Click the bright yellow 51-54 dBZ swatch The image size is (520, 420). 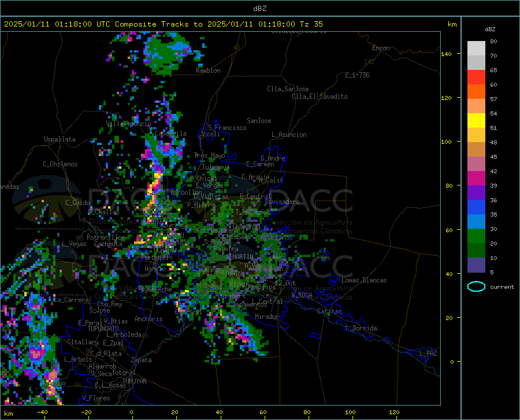point(476,121)
